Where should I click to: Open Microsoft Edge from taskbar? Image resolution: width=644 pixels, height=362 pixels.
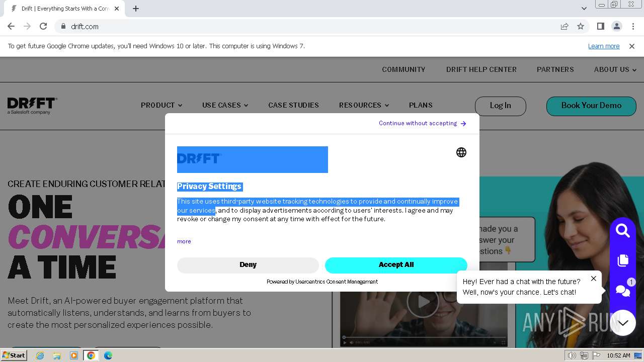(108, 355)
